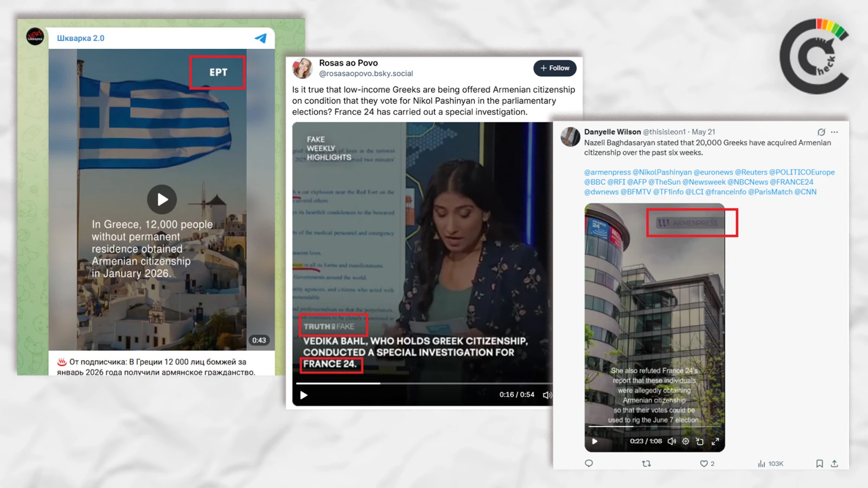This screenshot has height=488, width=868.
Task: Expand the tweet video to fullscreen
Action: (715, 441)
